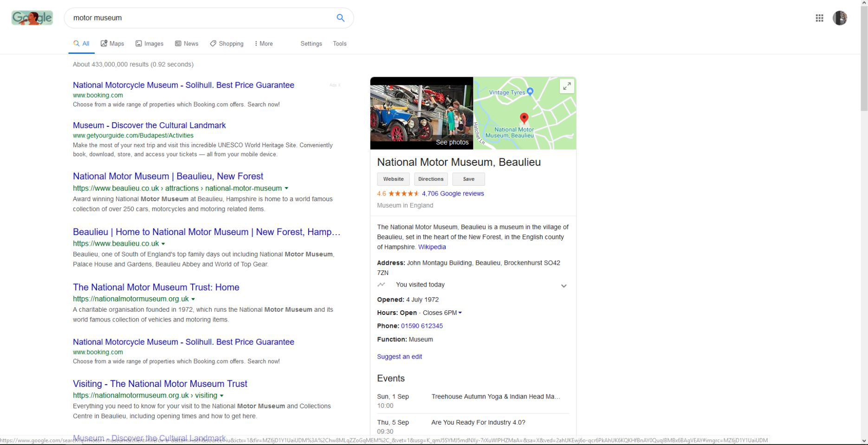Call phone number 01590 612345
The width and height of the screenshot is (868, 445).
coord(422,326)
